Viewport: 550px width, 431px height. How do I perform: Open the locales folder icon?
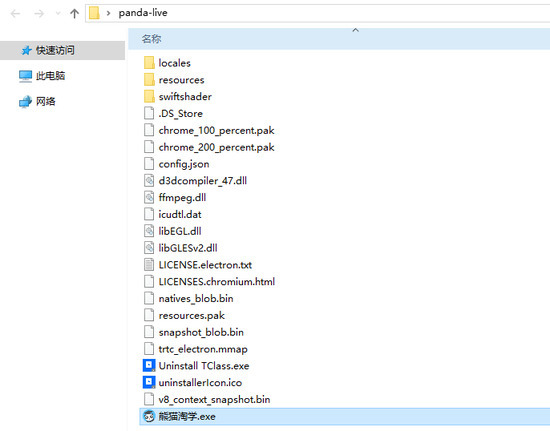(x=149, y=63)
